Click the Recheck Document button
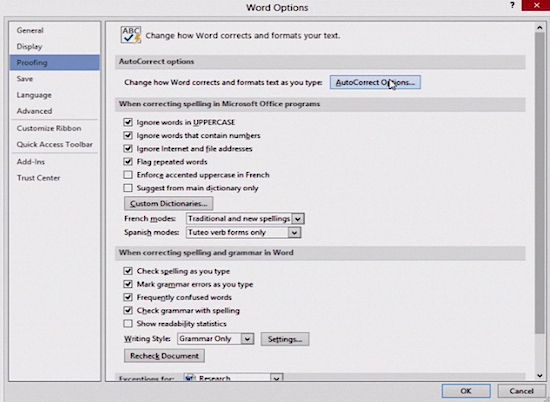This screenshot has width=550, height=402. (x=164, y=356)
